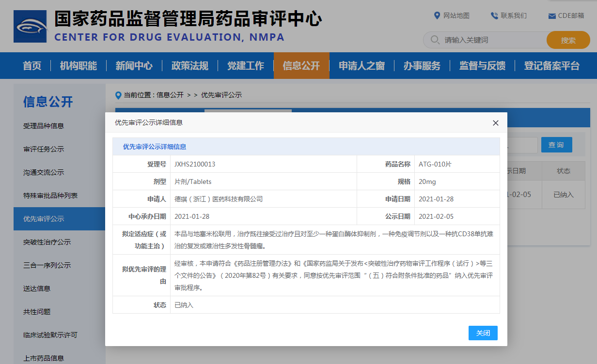
Task: Select 突破性治疗公示 in the sidebar
Action: (x=47, y=242)
